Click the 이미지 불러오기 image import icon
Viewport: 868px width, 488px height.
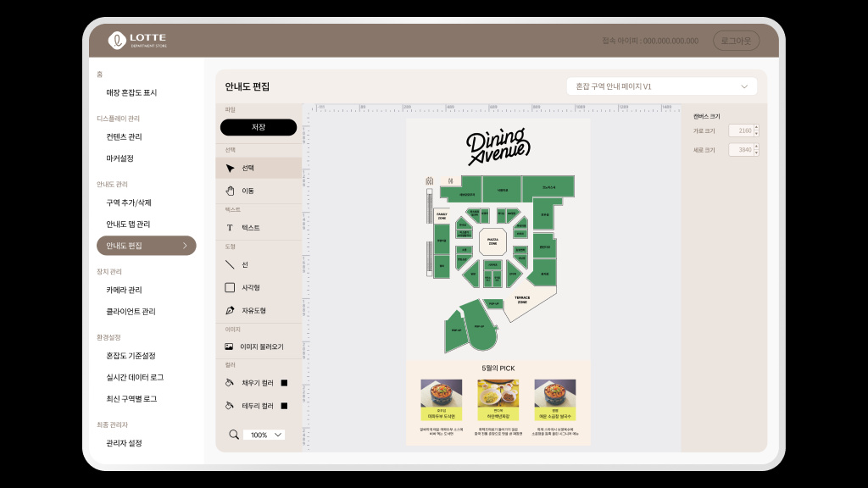pyautogui.click(x=229, y=347)
